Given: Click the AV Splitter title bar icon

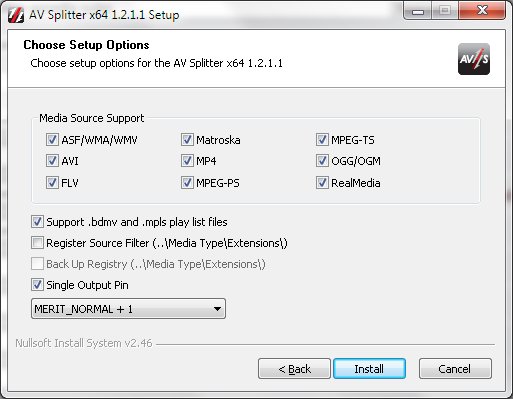Looking at the screenshot, I should click(16, 15).
